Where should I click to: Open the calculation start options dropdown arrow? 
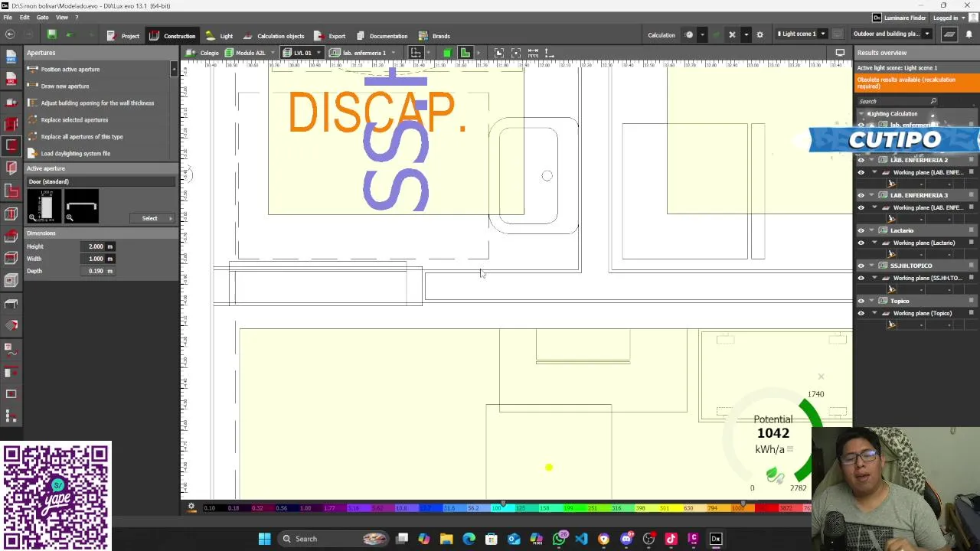click(x=702, y=34)
